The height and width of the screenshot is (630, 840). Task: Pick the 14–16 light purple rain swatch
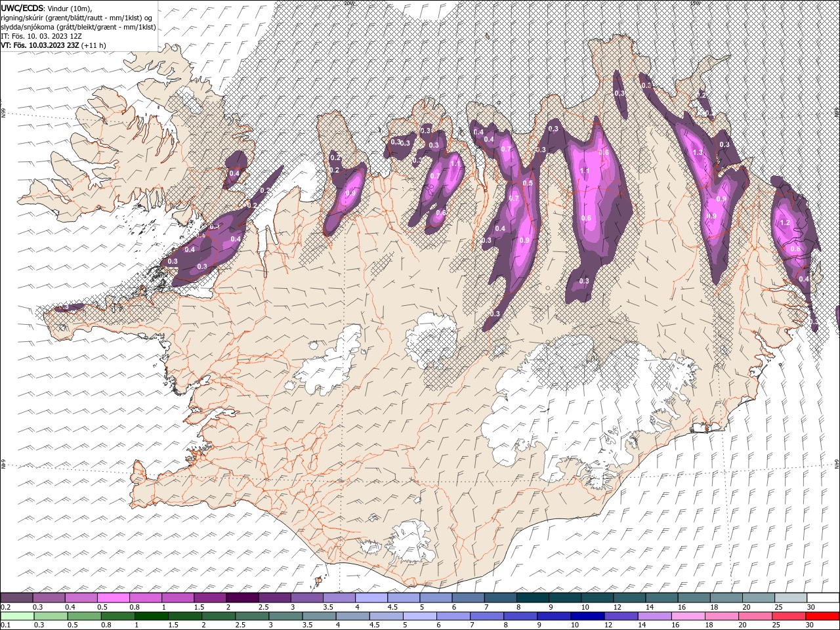(654, 616)
